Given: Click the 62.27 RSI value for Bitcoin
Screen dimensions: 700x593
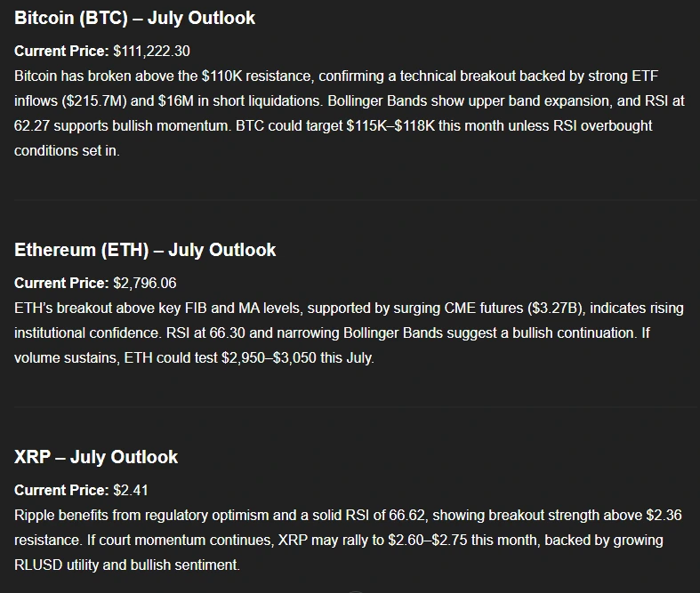Looking at the screenshot, I should (x=33, y=126).
